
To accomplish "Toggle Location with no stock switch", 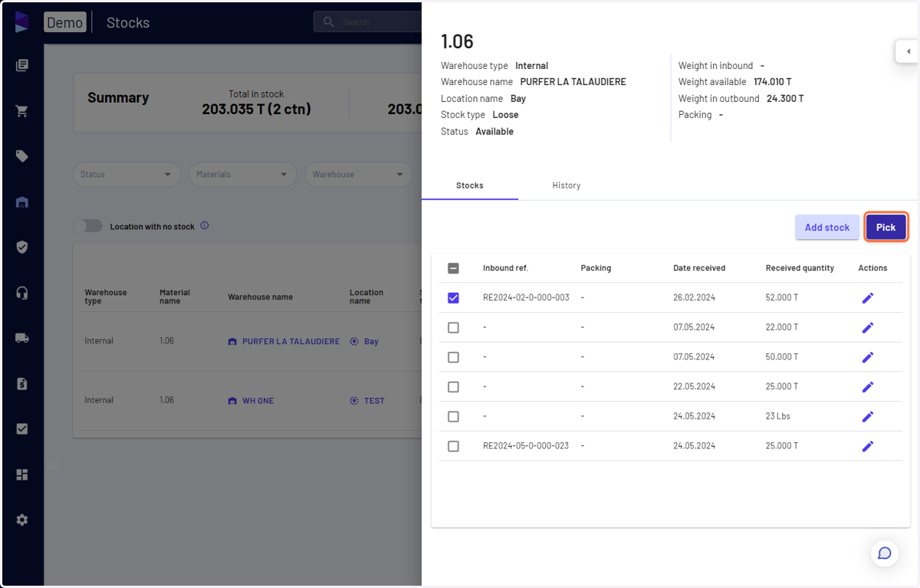I will point(87,226).
